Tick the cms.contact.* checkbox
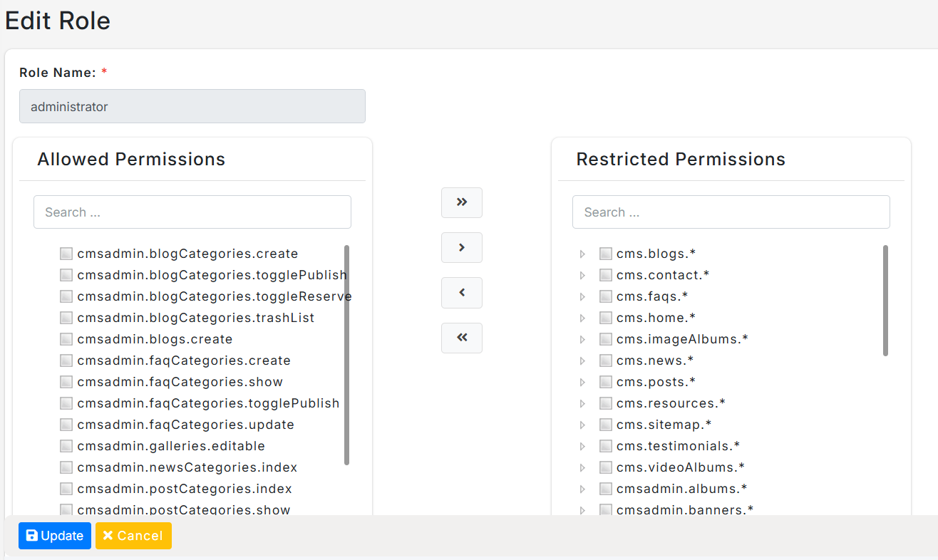This screenshot has height=560, width=938. 606,275
